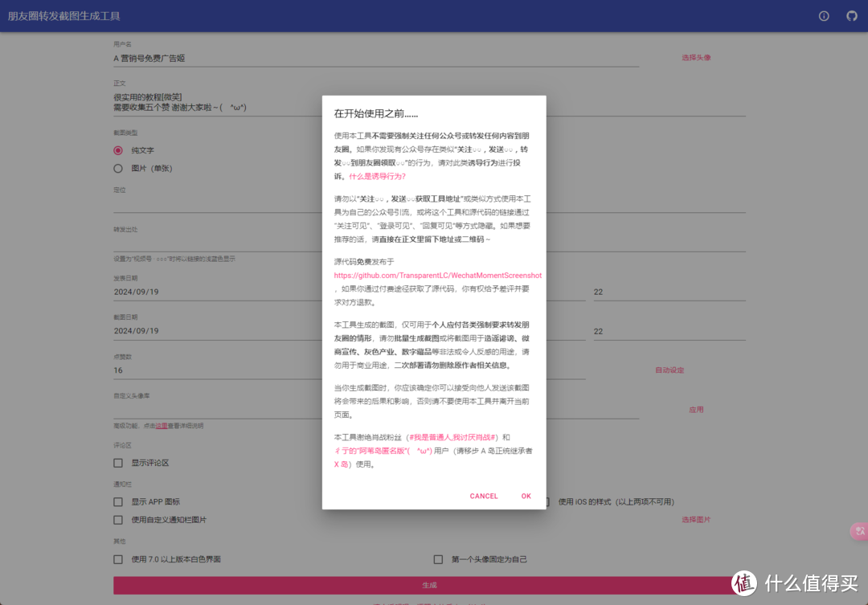Click the 自动设定 button
This screenshot has height=605, width=868.
[669, 370]
